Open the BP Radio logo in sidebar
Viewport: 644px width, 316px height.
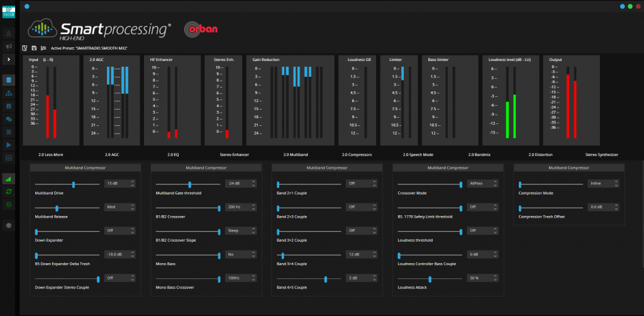click(8, 12)
